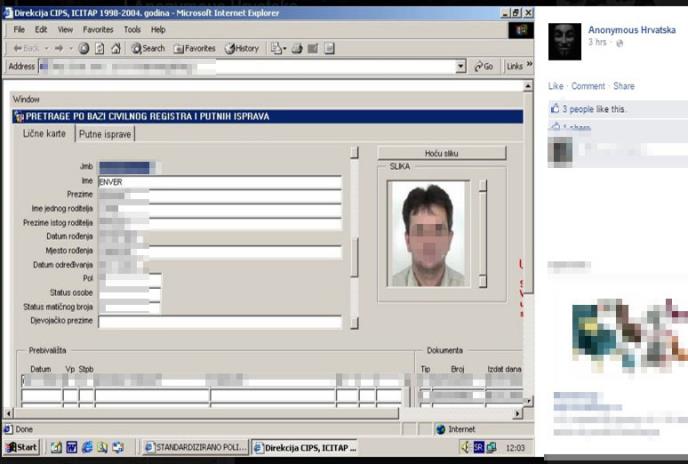Click the Print icon in toolbar
Screen dimensions: 688x464
point(297,48)
